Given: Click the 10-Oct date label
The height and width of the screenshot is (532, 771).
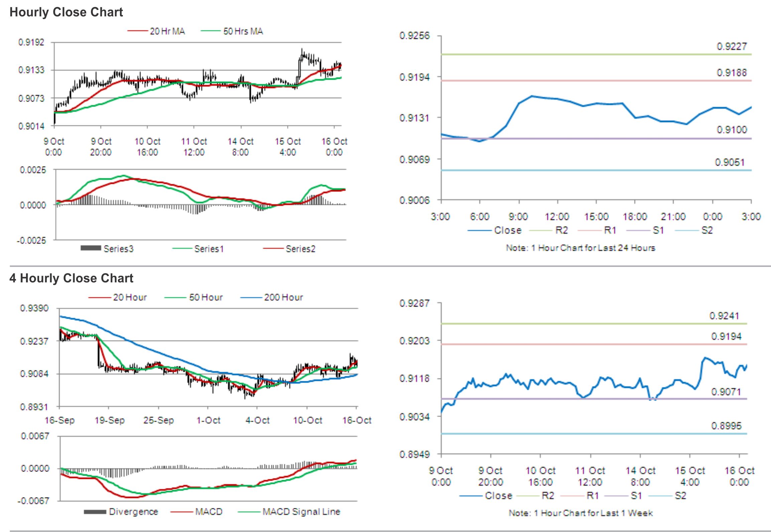Looking at the screenshot, I should pyautogui.click(x=308, y=420).
